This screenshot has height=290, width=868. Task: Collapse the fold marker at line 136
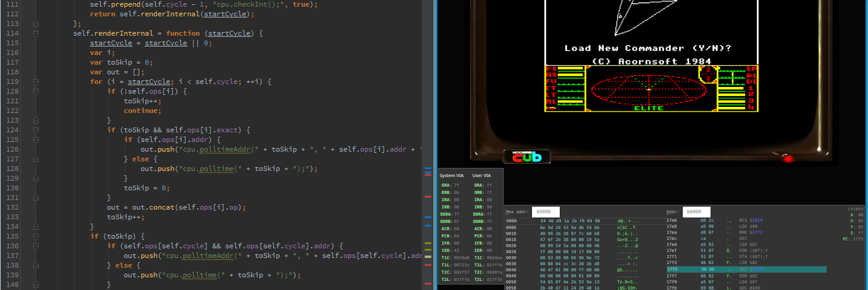tap(36, 246)
